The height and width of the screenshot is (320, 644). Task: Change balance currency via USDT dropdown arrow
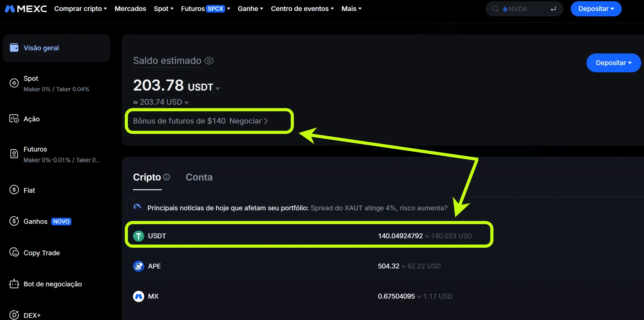(217, 89)
